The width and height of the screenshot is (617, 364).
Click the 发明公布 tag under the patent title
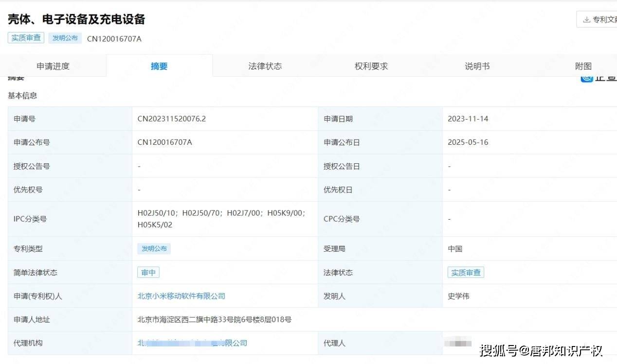pyautogui.click(x=65, y=38)
